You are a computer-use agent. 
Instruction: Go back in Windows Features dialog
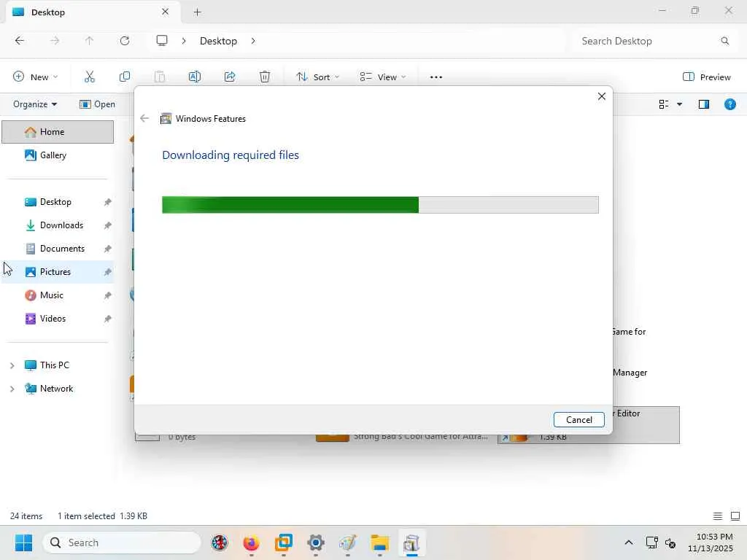(144, 118)
